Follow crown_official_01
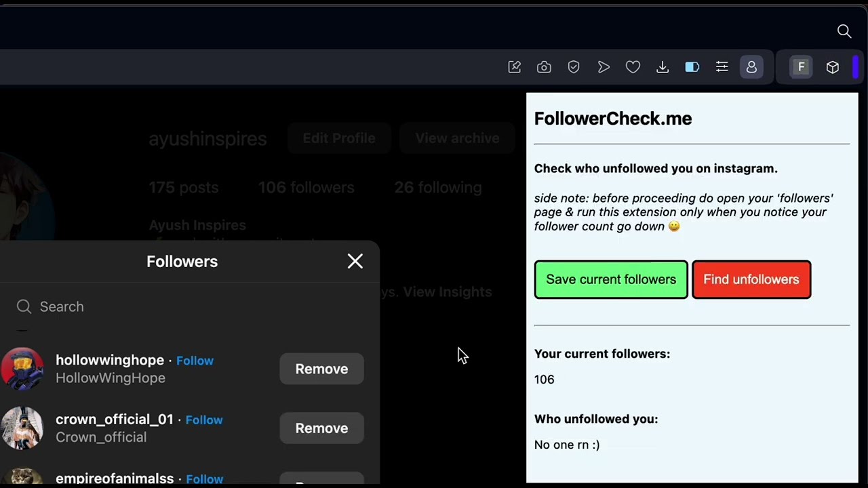 point(204,420)
